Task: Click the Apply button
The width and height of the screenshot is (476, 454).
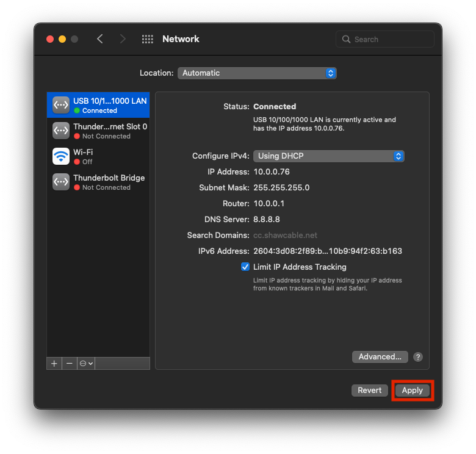Action: (x=413, y=391)
